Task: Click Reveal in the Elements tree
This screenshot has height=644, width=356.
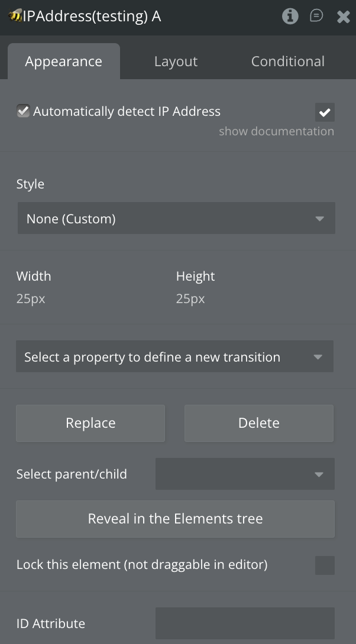Action: point(175,519)
